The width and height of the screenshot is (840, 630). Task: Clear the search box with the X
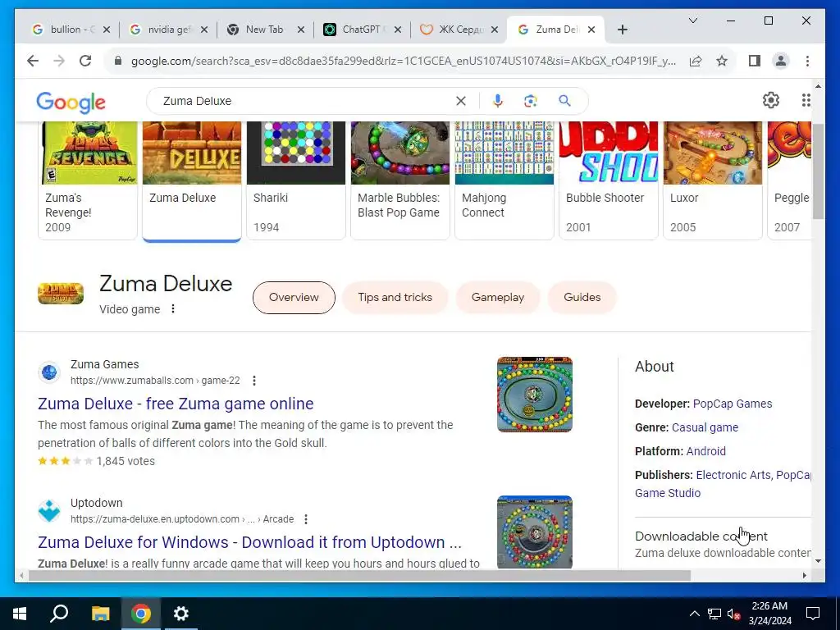point(461,101)
